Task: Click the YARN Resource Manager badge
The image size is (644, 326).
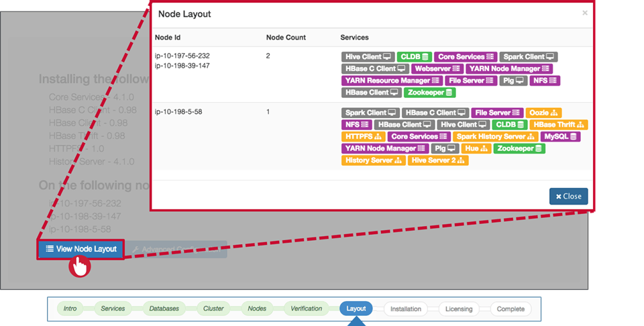Action: click(x=392, y=80)
